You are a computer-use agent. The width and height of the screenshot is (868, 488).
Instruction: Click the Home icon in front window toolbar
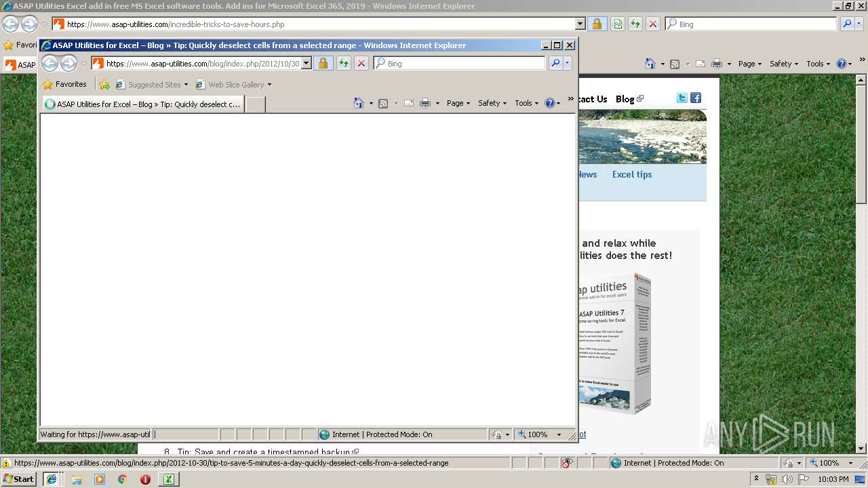(x=359, y=103)
